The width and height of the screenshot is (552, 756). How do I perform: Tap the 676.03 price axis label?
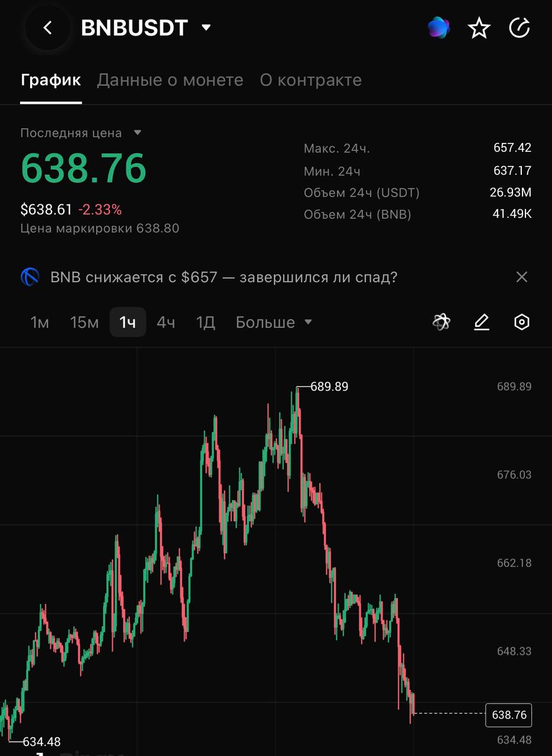coord(514,475)
